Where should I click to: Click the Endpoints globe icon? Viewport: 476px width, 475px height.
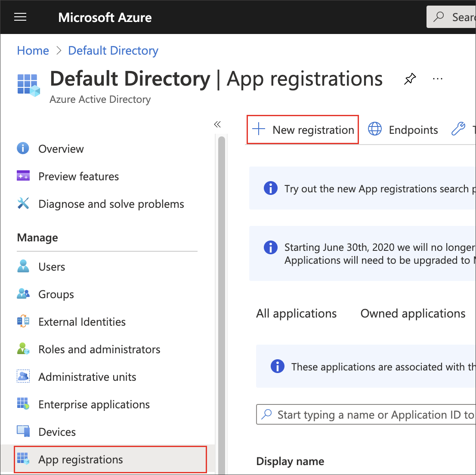pyautogui.click(x=374, y=129)
